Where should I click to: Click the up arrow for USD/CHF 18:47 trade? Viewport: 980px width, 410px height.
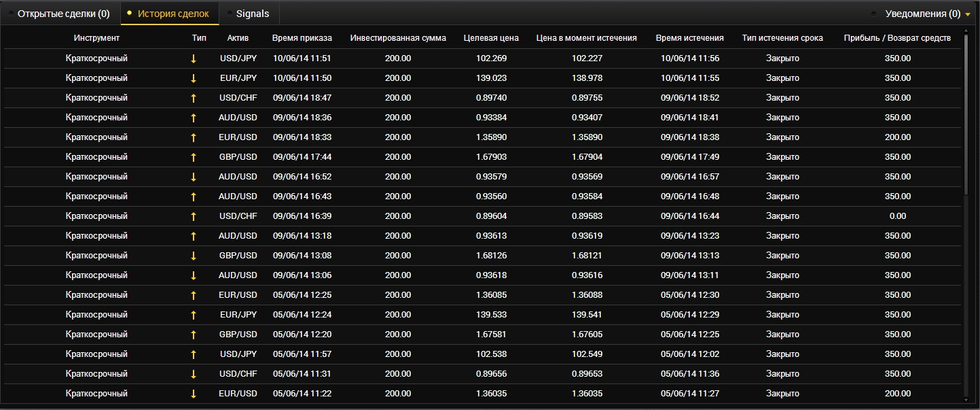coord(194,98)
